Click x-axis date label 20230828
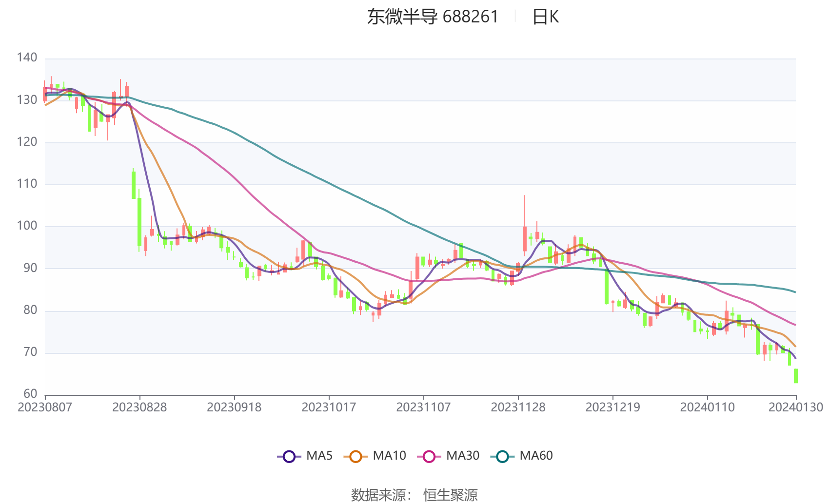Screen dimensions: 829x504 [x=139, y=407]
